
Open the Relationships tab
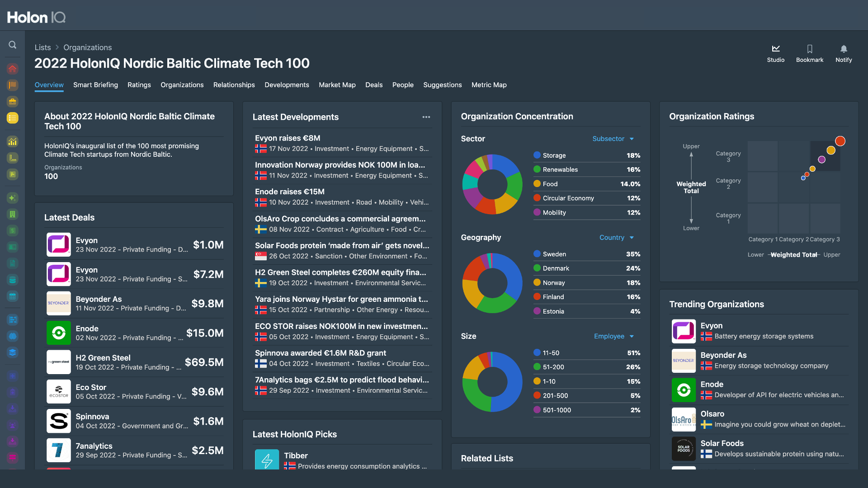[x=234, y=85]
